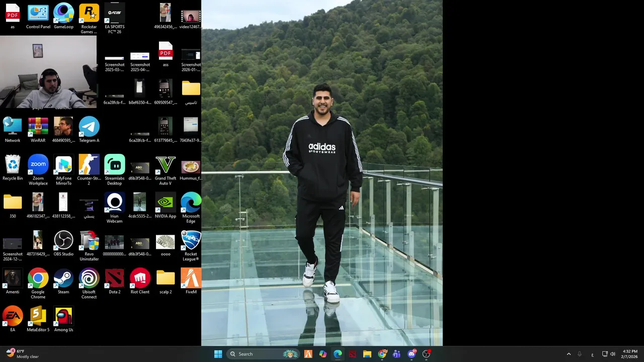The image size is (644, 362).
Task: Open the 'ass' PDF file
Action: pyautogui.click(x=166, y=54)
